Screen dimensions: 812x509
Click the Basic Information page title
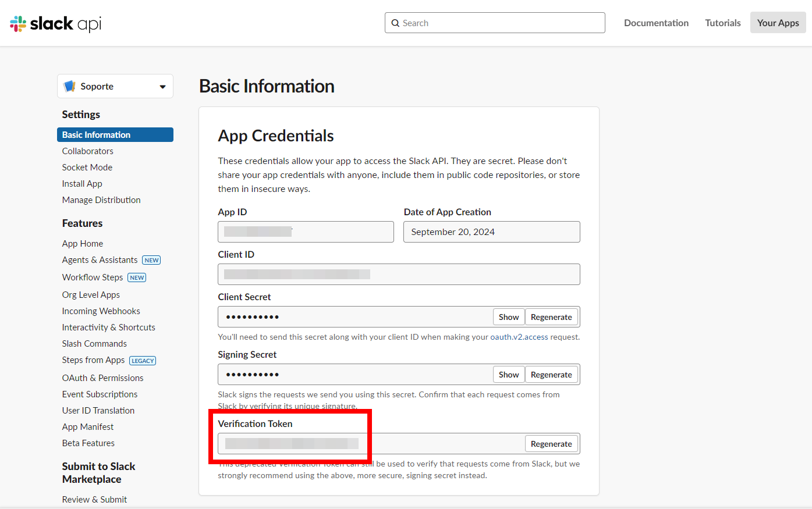click(267, 86)
